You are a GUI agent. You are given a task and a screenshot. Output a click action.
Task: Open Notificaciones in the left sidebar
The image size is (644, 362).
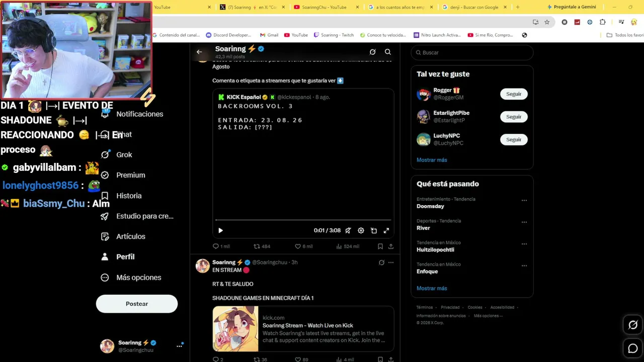[x=132, y=114]
